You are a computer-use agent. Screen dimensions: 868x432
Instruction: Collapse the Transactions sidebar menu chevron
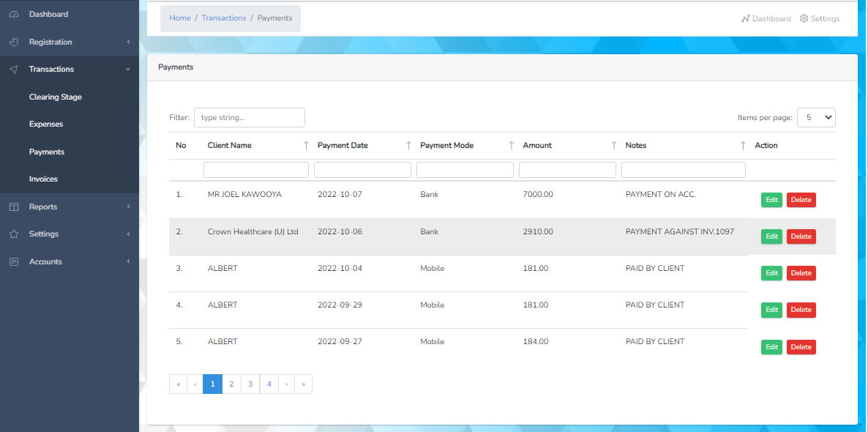[128, 70]
